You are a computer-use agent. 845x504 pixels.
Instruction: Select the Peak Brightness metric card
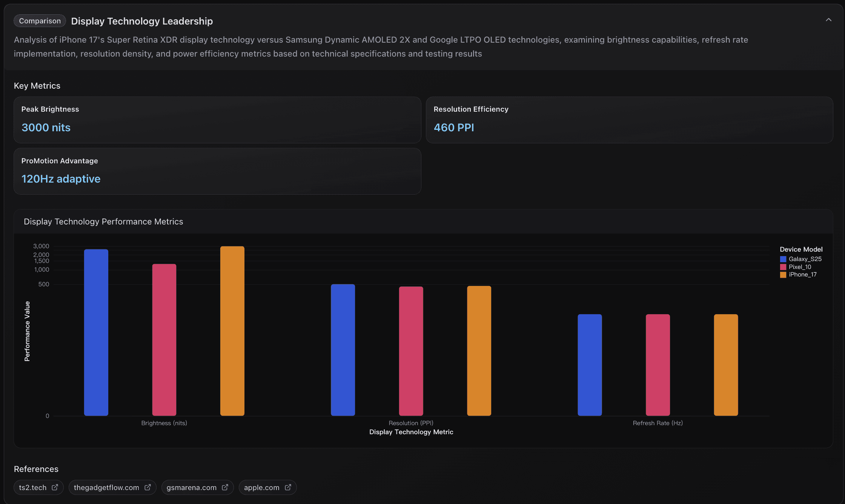(x=217, y=120)
